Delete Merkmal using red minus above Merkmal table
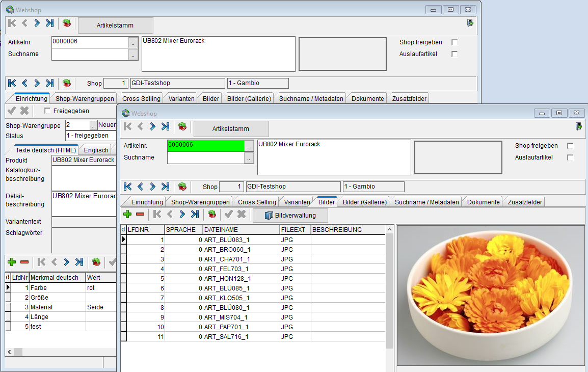The image size is (588, 372). (x=24, y=262)
